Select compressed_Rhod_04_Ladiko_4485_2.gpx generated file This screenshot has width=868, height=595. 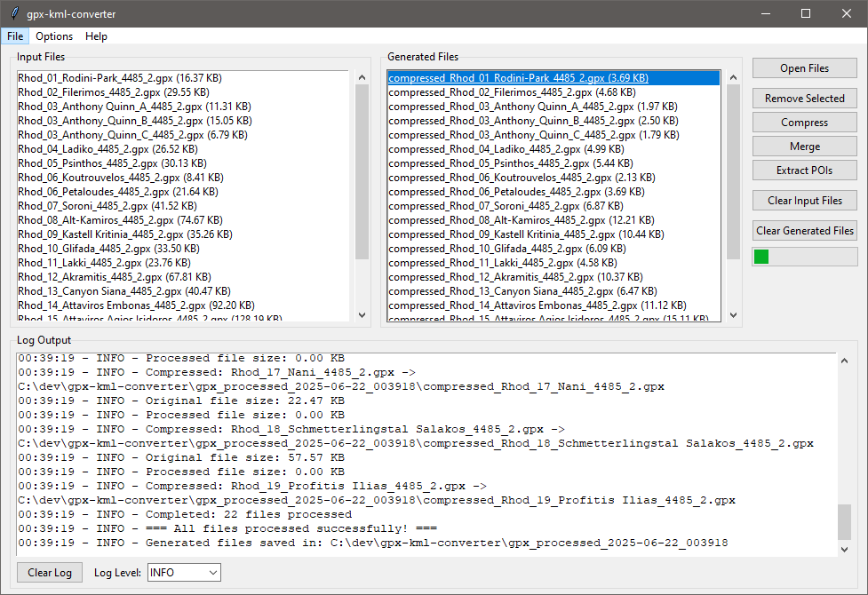(553, 149)
